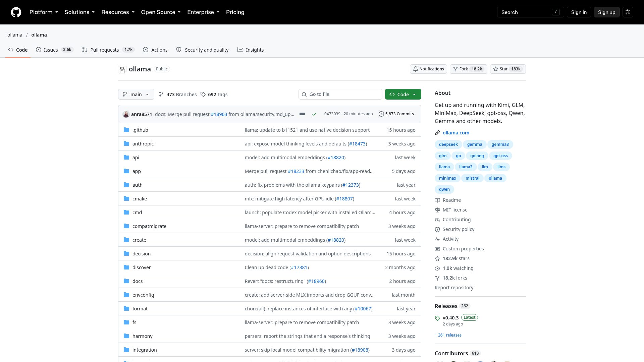Click the Go to file field

pos(340,94)
